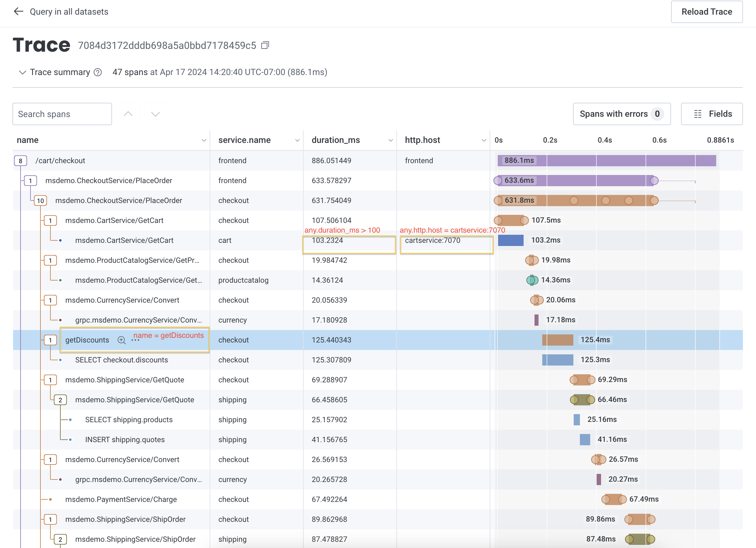Image resolution: width=756 pixels, height=548 pixels.
Task: Collapse the Trace summary section
Action: [22, 72]
